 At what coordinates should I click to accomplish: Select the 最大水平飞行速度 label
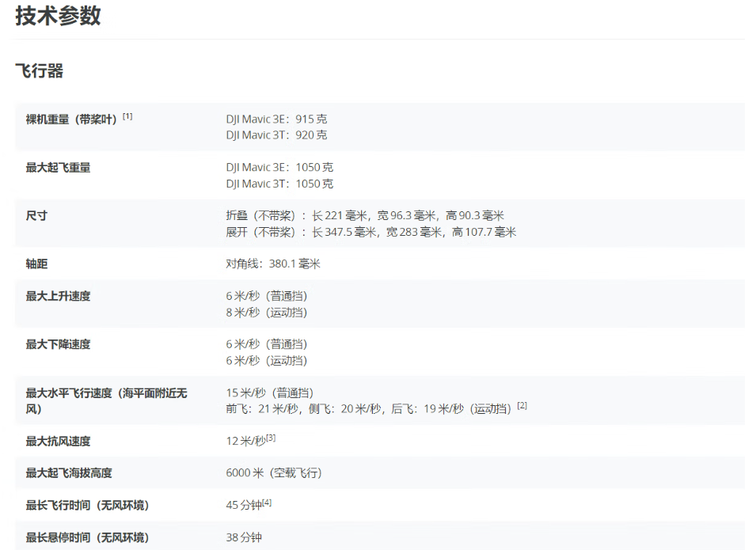107,401
